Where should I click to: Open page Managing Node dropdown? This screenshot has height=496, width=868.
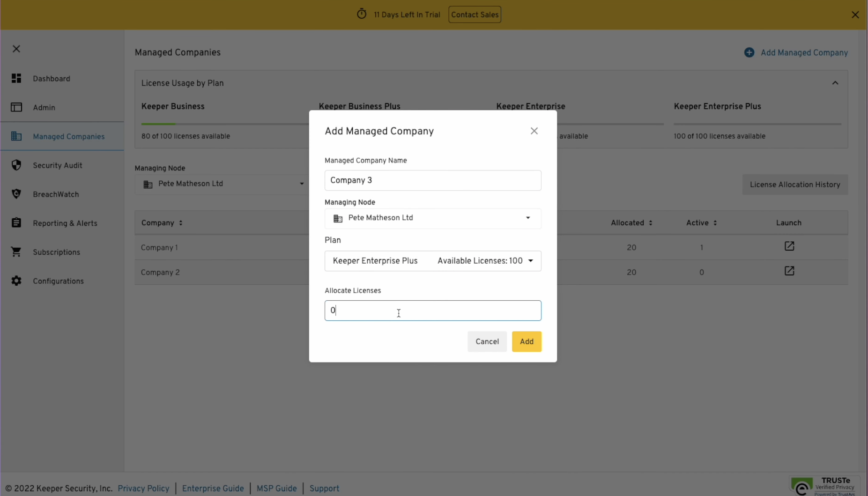coord(222,184)
